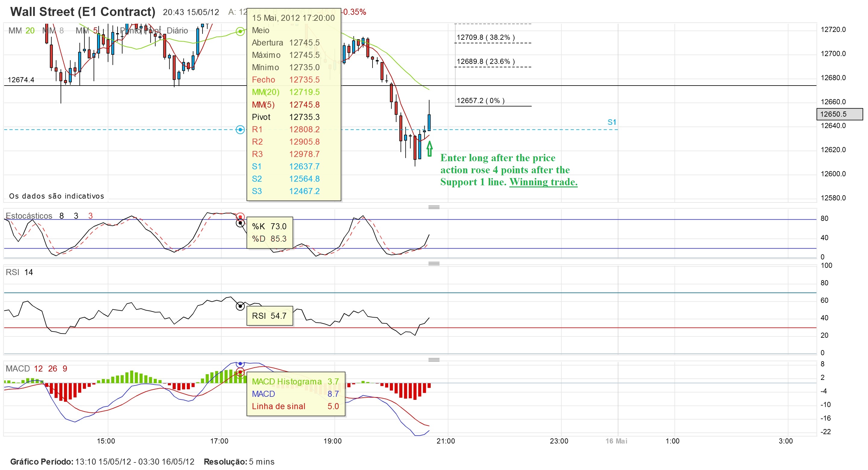
Task: Click the S2 12564.8 tooltip row
Action: (x=286, y=179)
